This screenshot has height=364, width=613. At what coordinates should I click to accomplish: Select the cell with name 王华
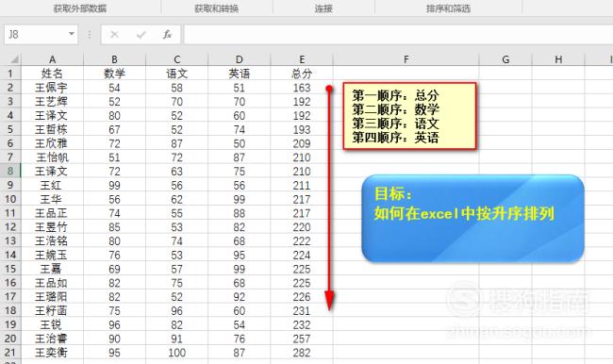(x=52, y=199)
